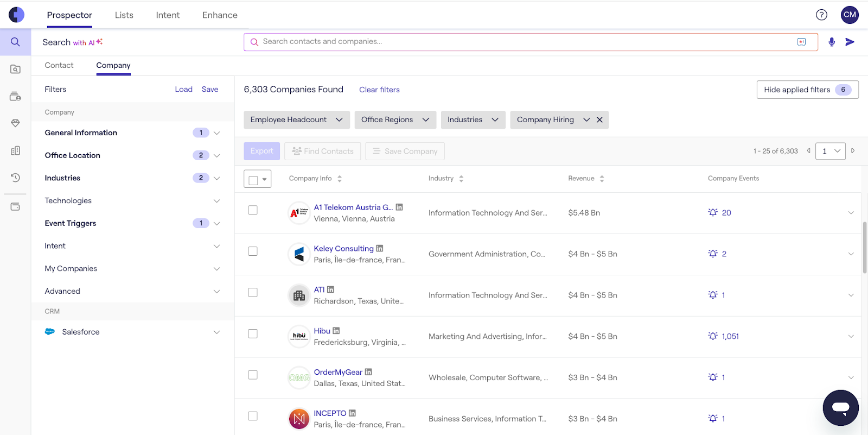
Task: Open the CM user profile avatar
Action: pos(850,15)
